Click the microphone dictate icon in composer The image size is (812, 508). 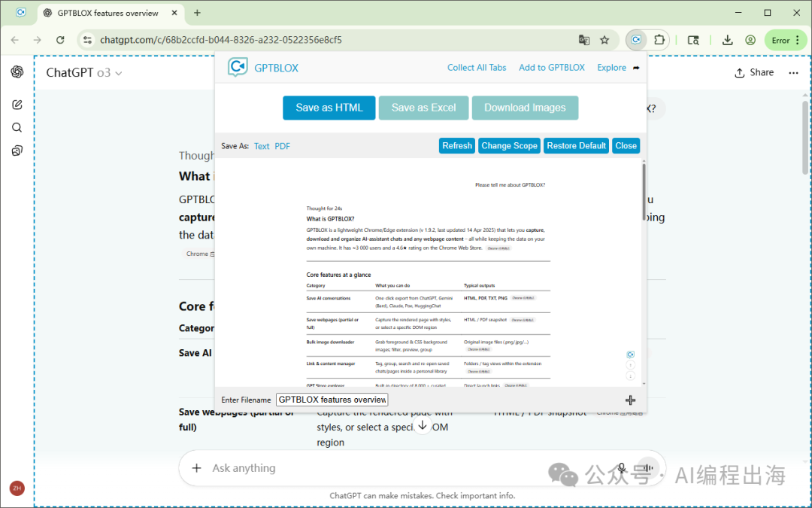(622, 468)
